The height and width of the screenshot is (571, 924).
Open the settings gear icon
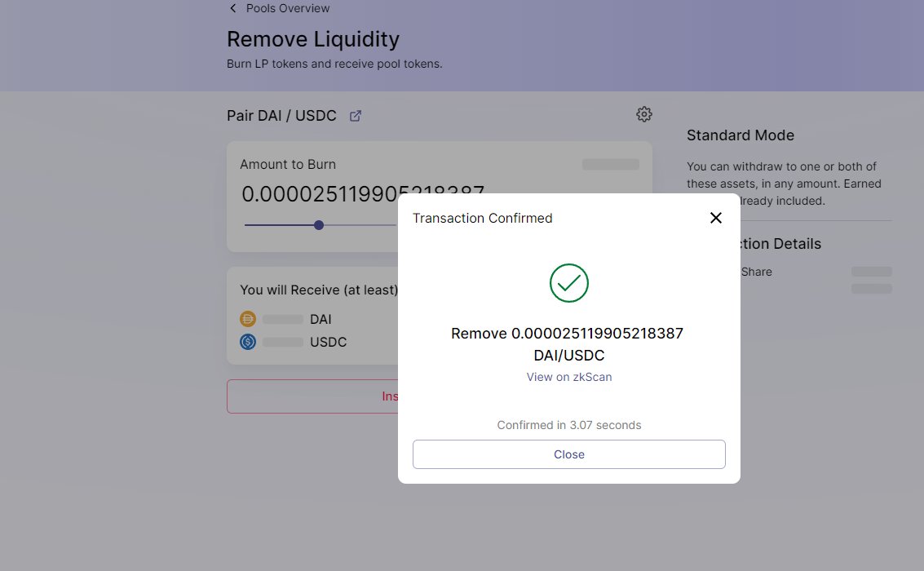pos(644,114)
